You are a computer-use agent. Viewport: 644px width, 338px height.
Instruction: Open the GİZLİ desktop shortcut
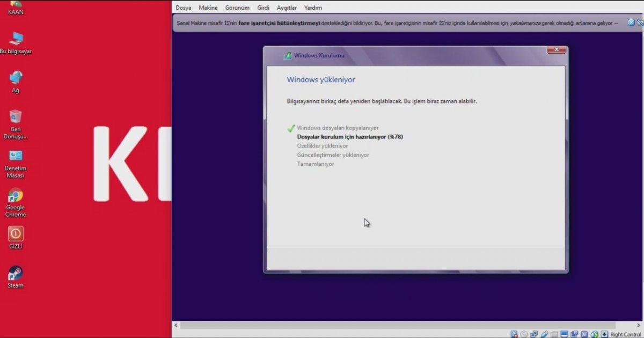click(16, 238)
